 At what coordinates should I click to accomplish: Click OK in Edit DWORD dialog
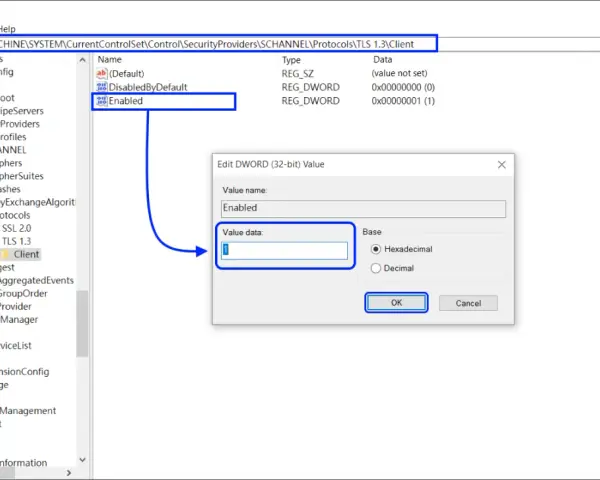pos(396,303)
